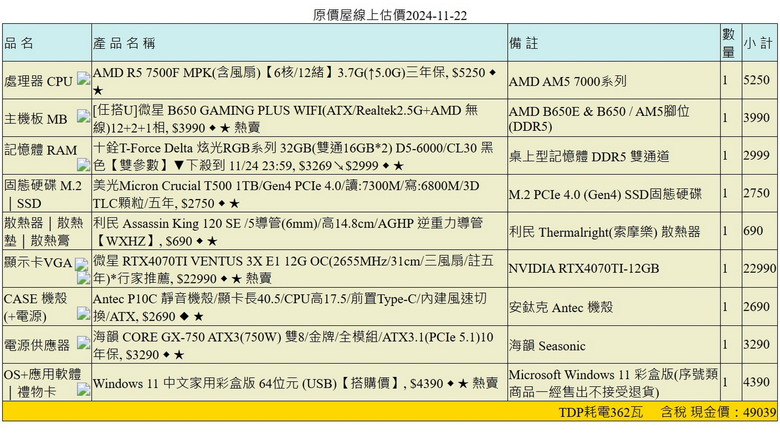This screenshot has width=780, height=439.
Task: Click the cooler subtotal 690
Action: [753, 231]
